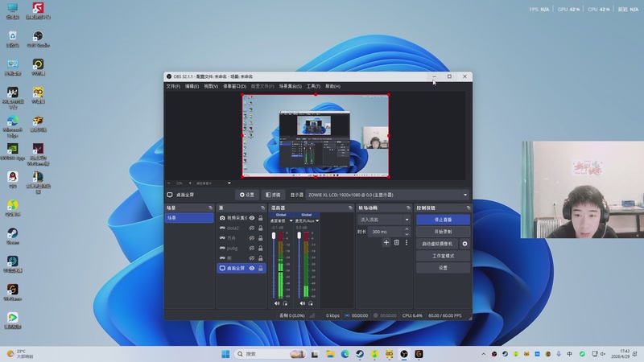Open Steam from the Windows taskbar
Viewport: 644px width, 362px height.
[x=360, y=354]
